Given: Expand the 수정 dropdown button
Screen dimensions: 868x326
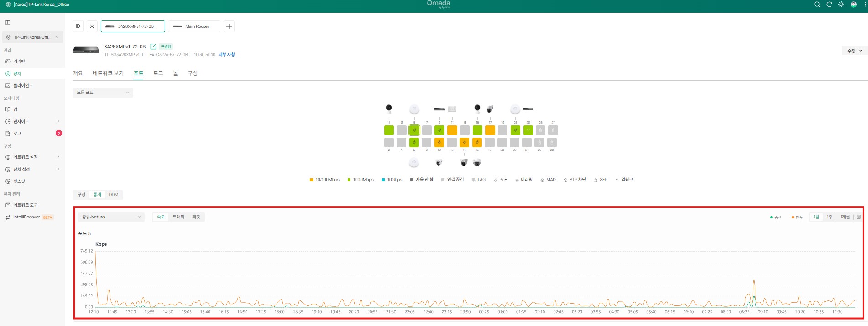Looking at the screenshot, I should 854,51.
